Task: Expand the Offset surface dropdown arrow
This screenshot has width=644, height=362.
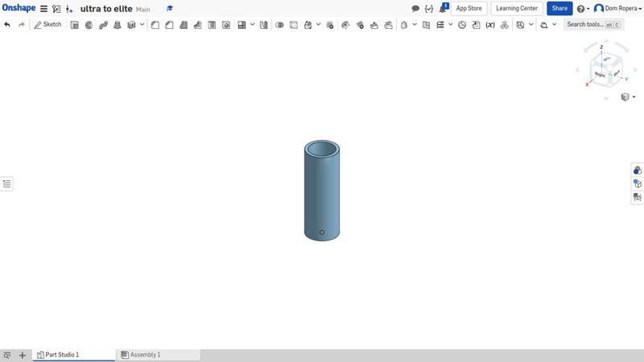Action: pyautogui.click(x=415, y=25)
